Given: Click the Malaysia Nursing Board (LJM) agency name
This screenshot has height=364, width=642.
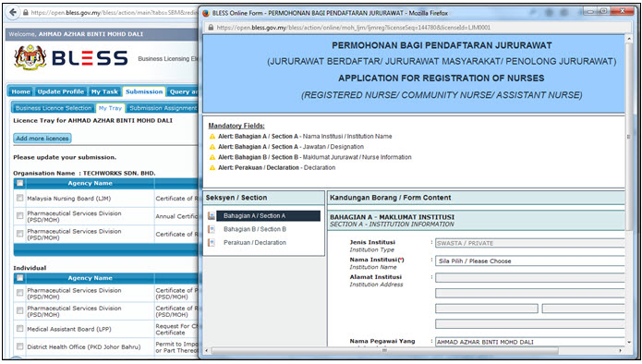Looking at the screenshot, I should click(68, 199).
